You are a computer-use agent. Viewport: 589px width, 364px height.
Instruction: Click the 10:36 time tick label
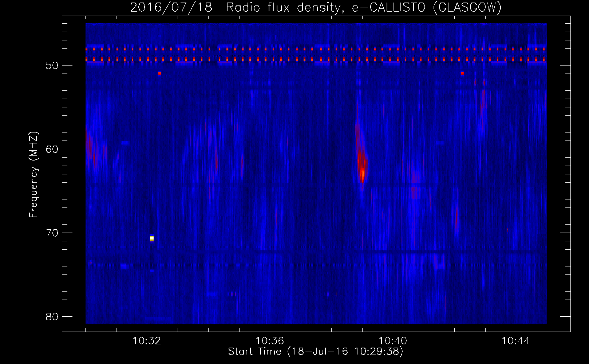pyautogui.click(x=270, y=341)
